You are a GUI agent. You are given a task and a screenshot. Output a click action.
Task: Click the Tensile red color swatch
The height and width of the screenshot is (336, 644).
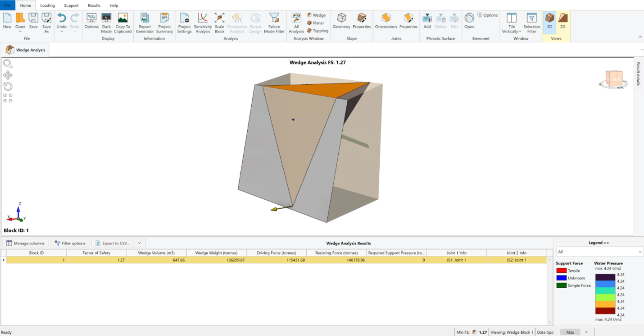click(561, 271)
